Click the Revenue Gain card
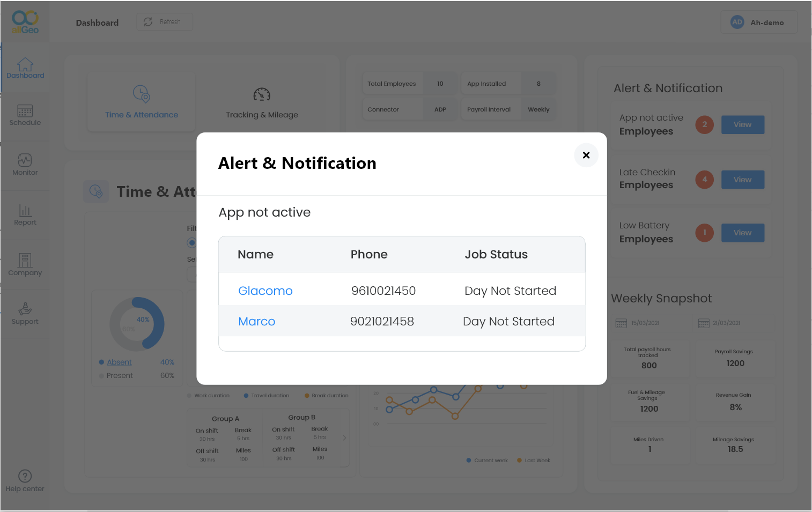Screen dimensions: 812x512 pyautogui.click(x=735, y=402)
